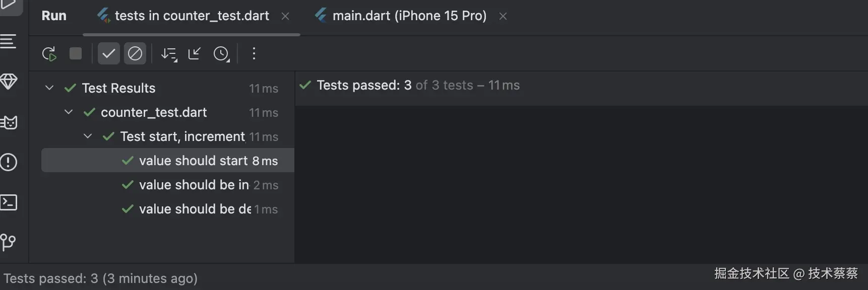The height and width of the screenshot is (290, 868).
Task: Open the Problems tool window
Action: pyautogui.click(x=9, y=162)
